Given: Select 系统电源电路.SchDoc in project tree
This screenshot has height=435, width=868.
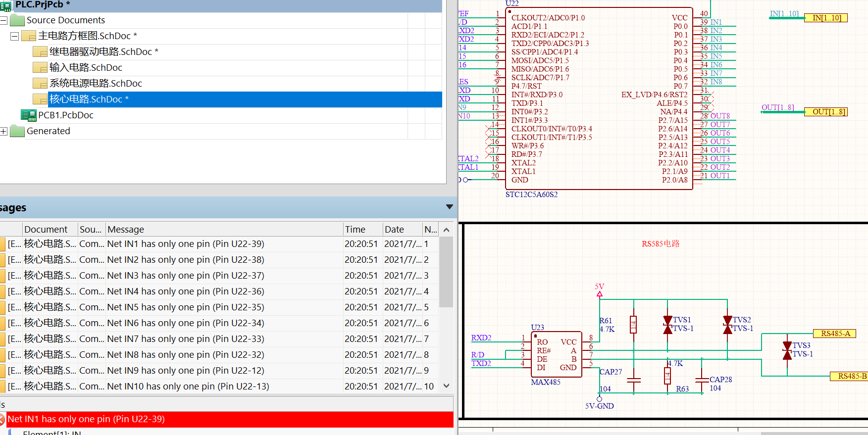Looking at the screenshot, I should 96,84.
